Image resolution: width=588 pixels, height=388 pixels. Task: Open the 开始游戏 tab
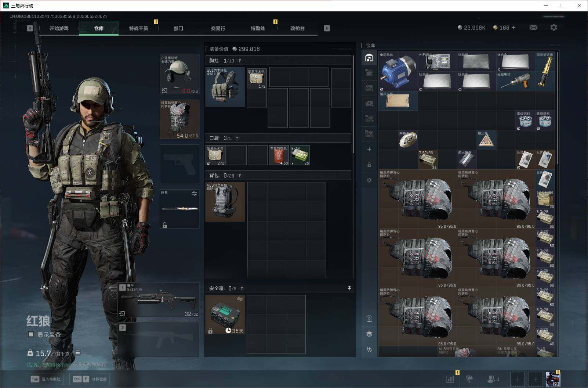coord(59,28)
